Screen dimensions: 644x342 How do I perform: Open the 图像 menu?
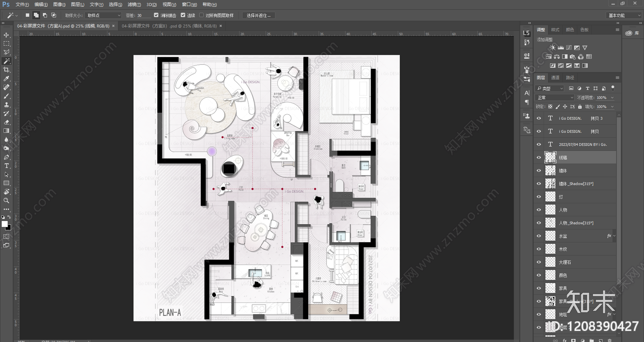(x=59, y=4)
